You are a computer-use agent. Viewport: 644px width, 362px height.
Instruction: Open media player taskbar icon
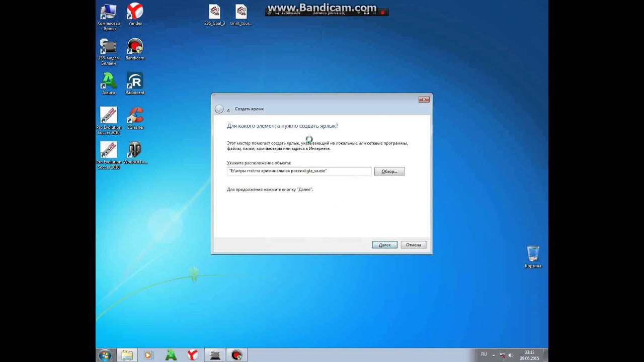(x=148, y=355)
